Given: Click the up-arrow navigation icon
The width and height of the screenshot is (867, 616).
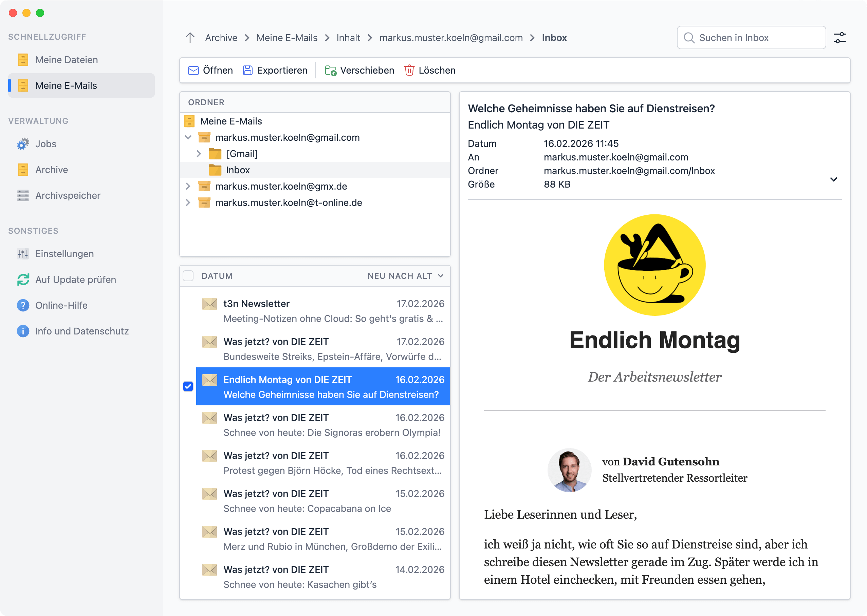Looking at the screenshot, I should tap(190, 37).
